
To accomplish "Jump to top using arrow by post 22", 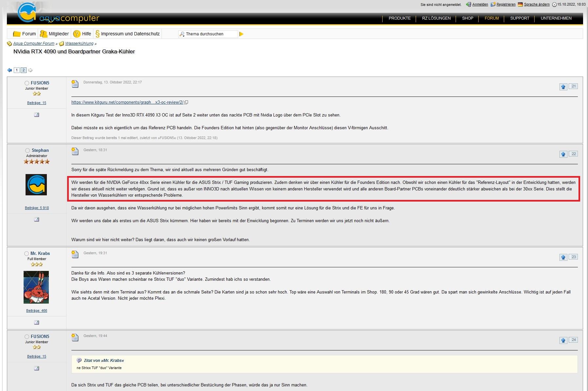I will click(563, 154).
